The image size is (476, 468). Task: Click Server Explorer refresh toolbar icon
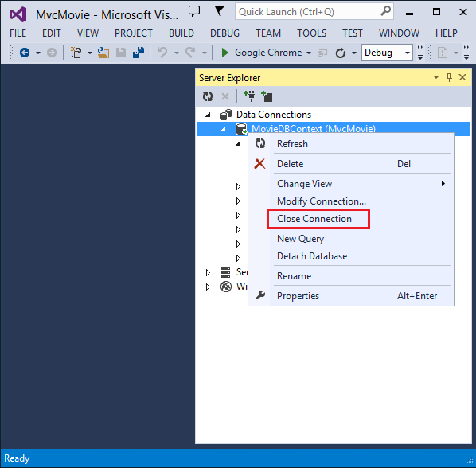pyautogui.click(x=208, y=96)
